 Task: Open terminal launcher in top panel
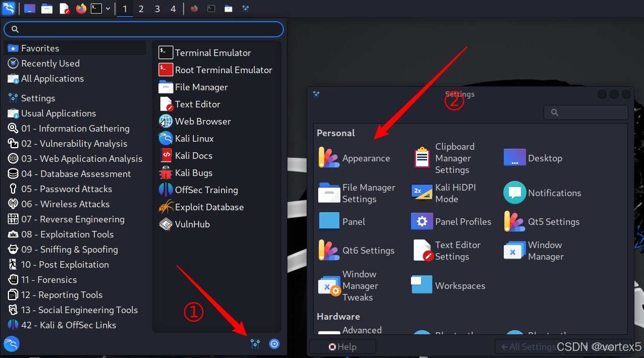click(96, 9)
